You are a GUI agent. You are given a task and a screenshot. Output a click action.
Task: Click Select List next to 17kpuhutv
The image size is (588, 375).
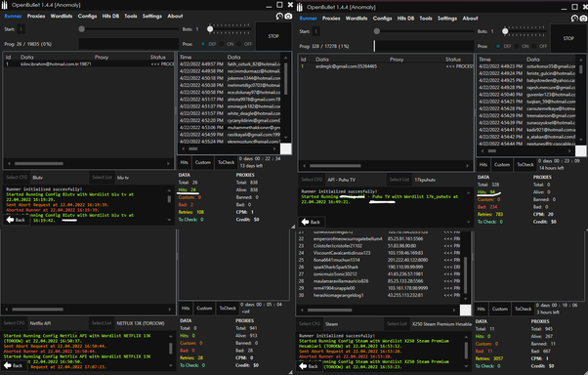tap(399, 180)
